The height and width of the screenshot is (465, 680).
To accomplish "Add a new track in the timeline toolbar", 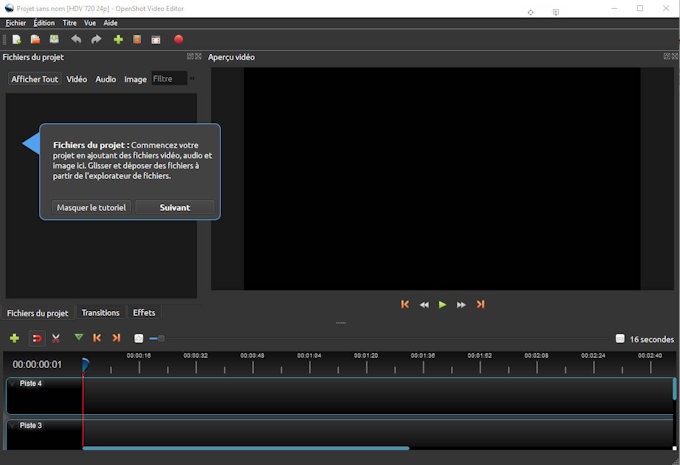I will click(x=14, y=338).
